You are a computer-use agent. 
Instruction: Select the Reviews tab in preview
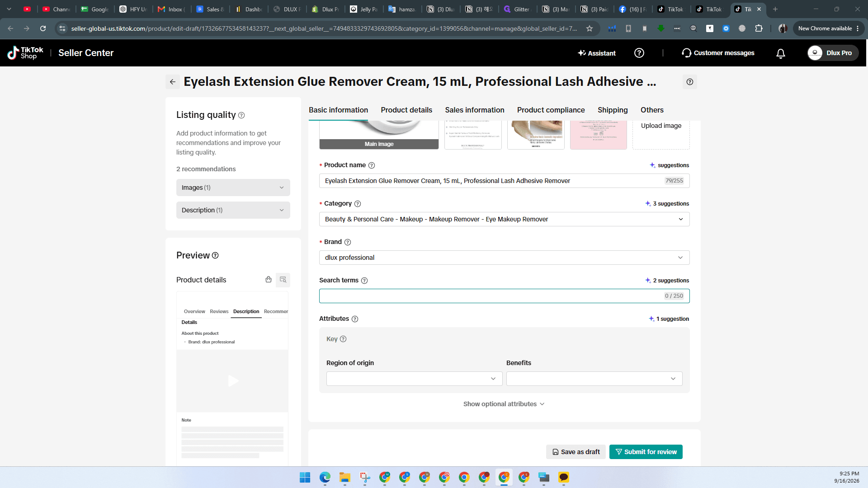point(219,311)
